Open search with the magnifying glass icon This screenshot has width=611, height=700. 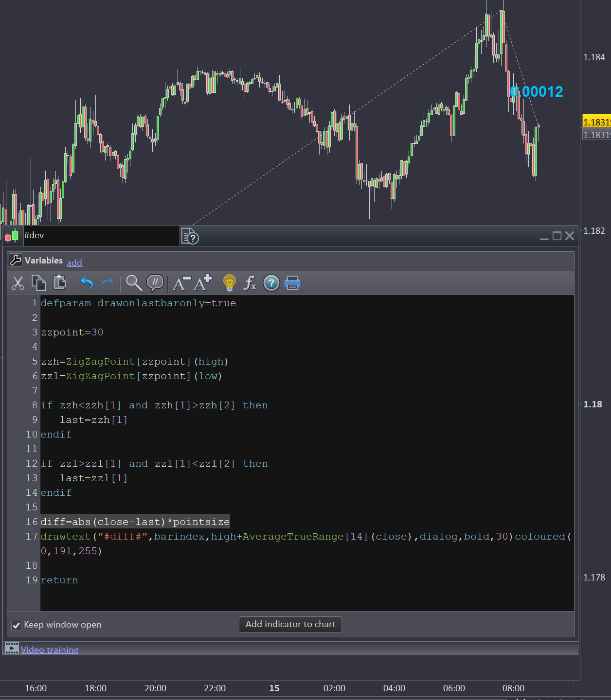pyautogui.click(x=134, y=283)
